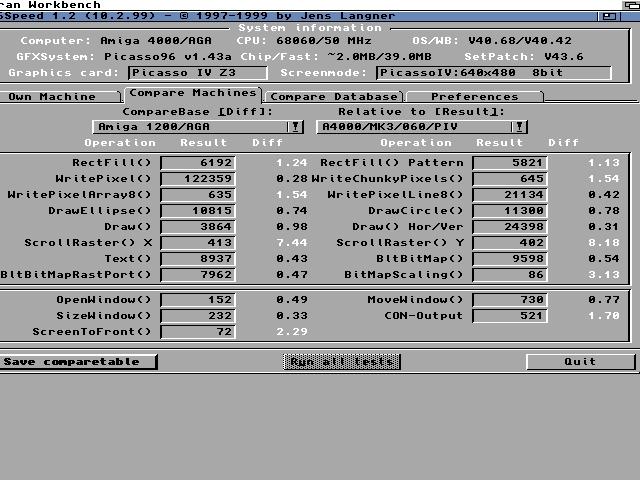Open the Preferences tab
Viewport: 640px width, 480px height.
[x=475, y=97]
